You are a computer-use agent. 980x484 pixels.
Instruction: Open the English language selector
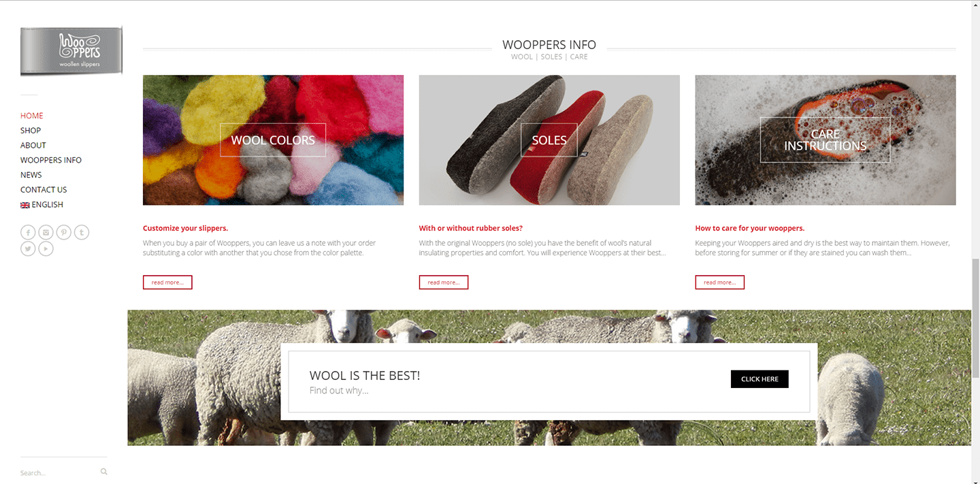[x=42, y=205]
